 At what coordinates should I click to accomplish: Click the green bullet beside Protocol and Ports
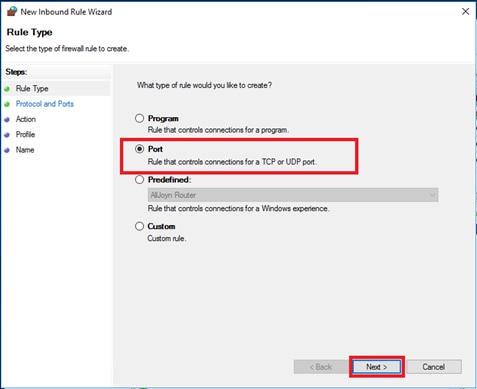pos(7,104)
